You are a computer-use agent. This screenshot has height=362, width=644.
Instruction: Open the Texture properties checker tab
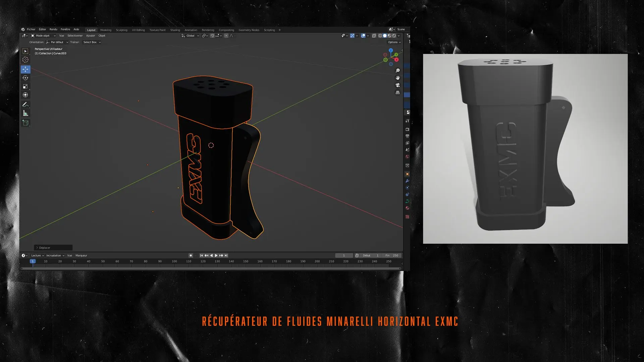408,217
